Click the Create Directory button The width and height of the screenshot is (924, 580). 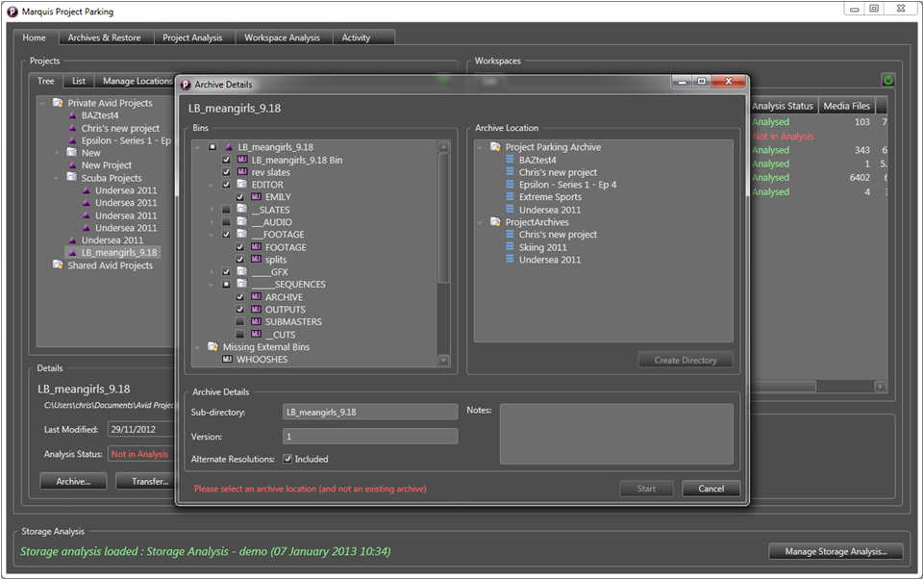pyautogui.click(x=686, y=360)
